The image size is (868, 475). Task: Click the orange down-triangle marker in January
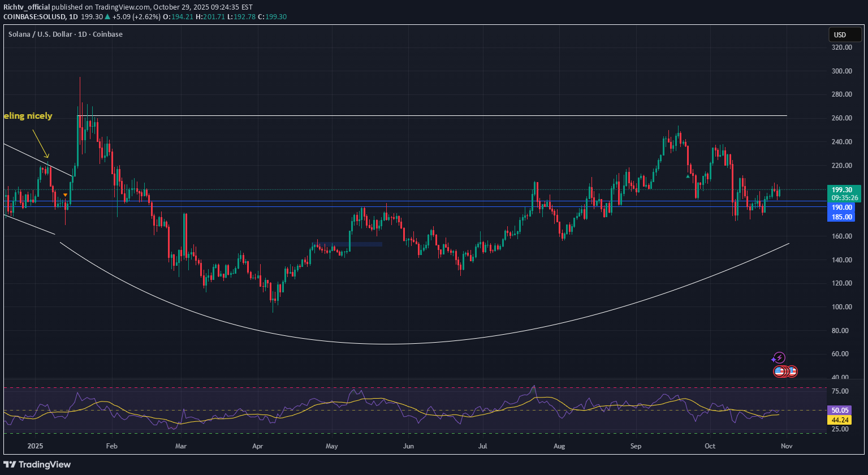[66, 195]
